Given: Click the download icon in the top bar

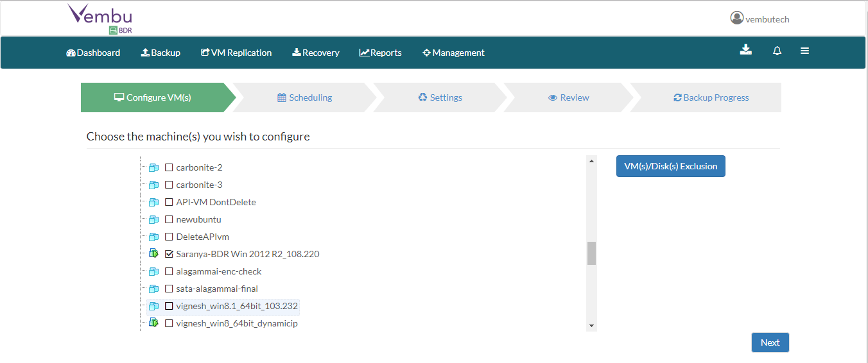Looking at the screenshot, I should pyautogui.click(x=745, y=50).
